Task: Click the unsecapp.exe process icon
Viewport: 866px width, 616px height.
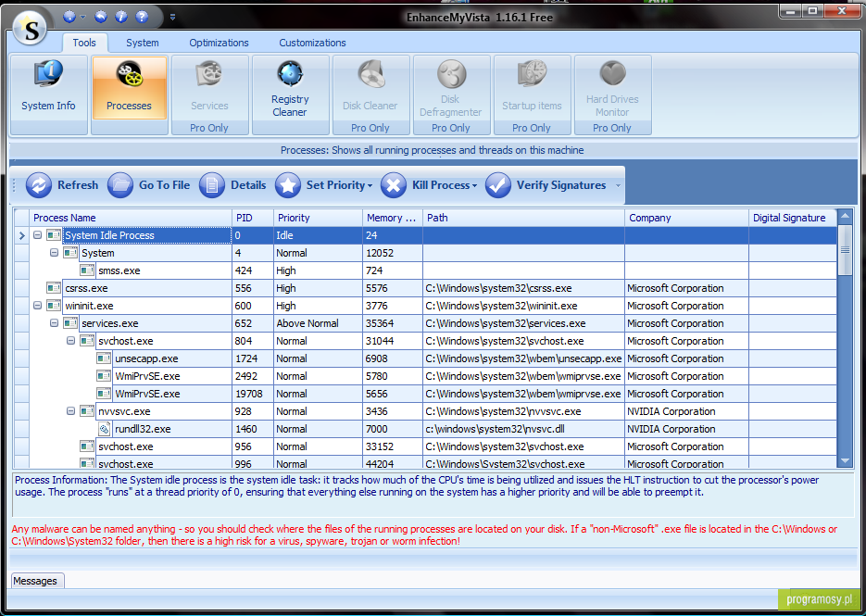Action: tap(104, 358)
